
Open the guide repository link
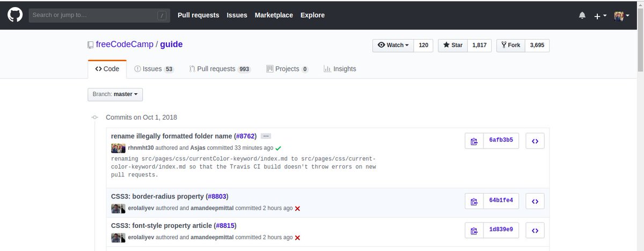pos(171,45)
